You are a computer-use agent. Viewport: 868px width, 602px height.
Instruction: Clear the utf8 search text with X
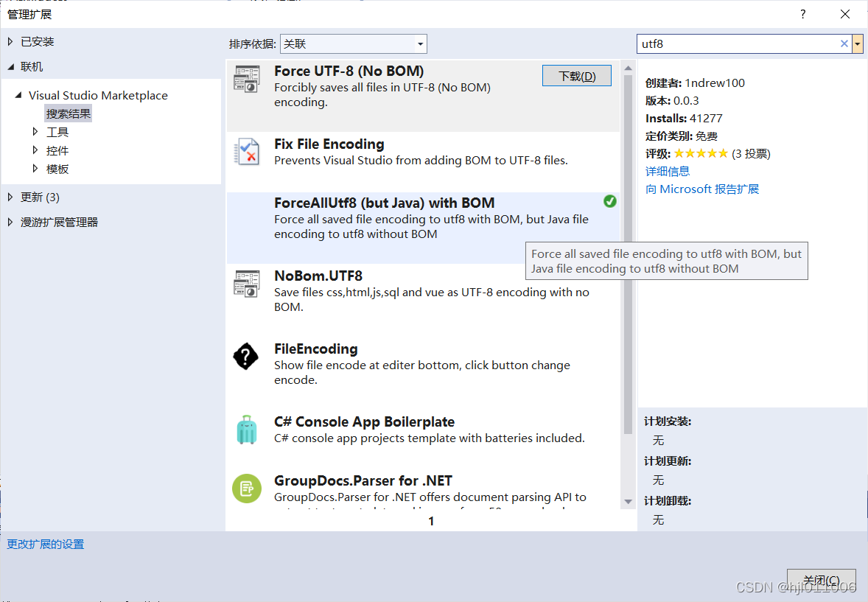[844, 44]
